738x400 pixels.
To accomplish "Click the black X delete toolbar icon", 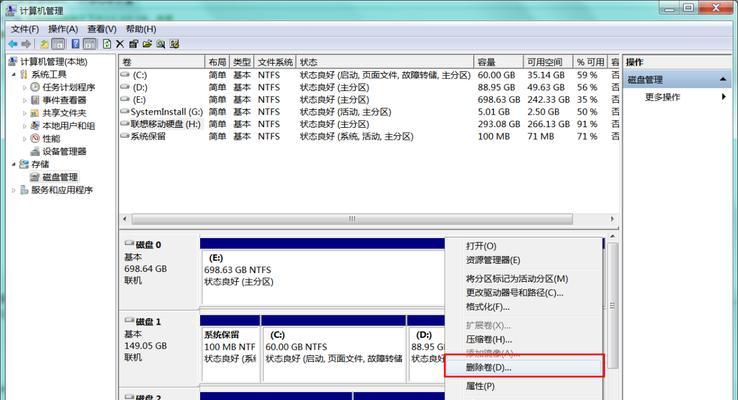I will [x=120, y=44].
